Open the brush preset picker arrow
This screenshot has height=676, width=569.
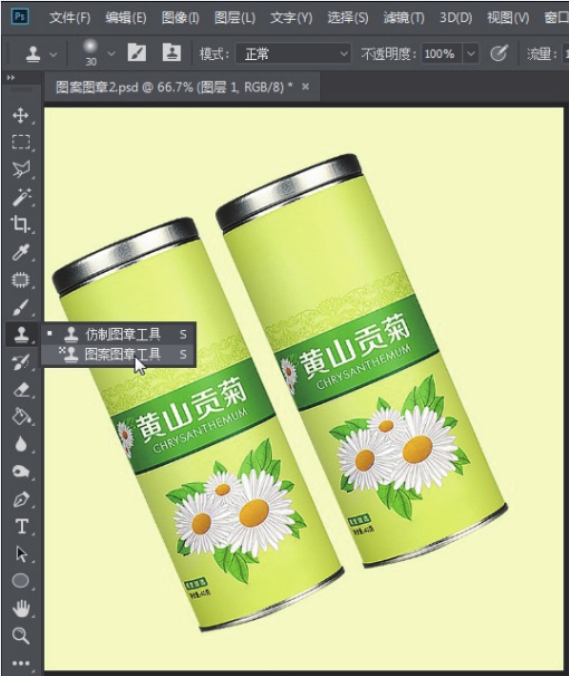coord(111,54)
